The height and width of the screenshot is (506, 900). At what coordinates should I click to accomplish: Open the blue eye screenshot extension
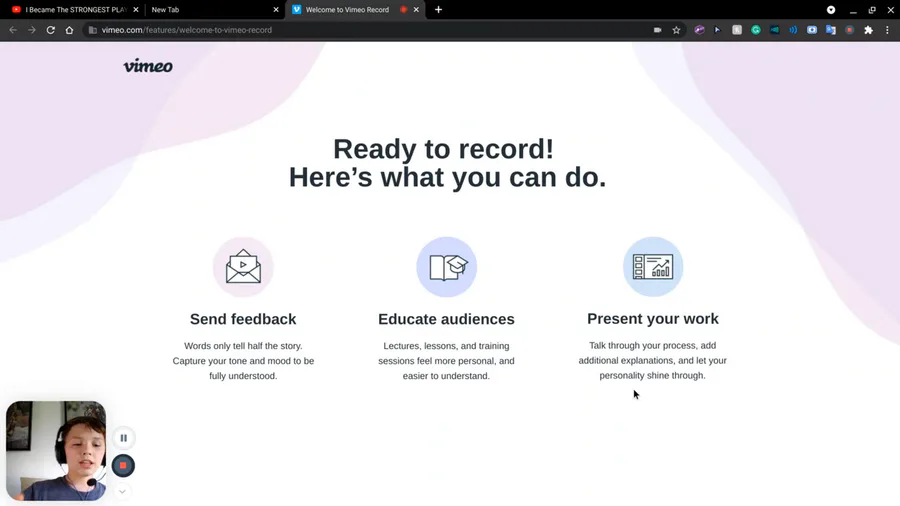click(812, 30)
